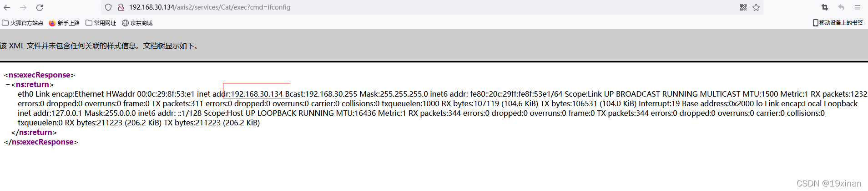Click the browser back arrow
This screenshot has width=868, height=191.
[7, 7]
